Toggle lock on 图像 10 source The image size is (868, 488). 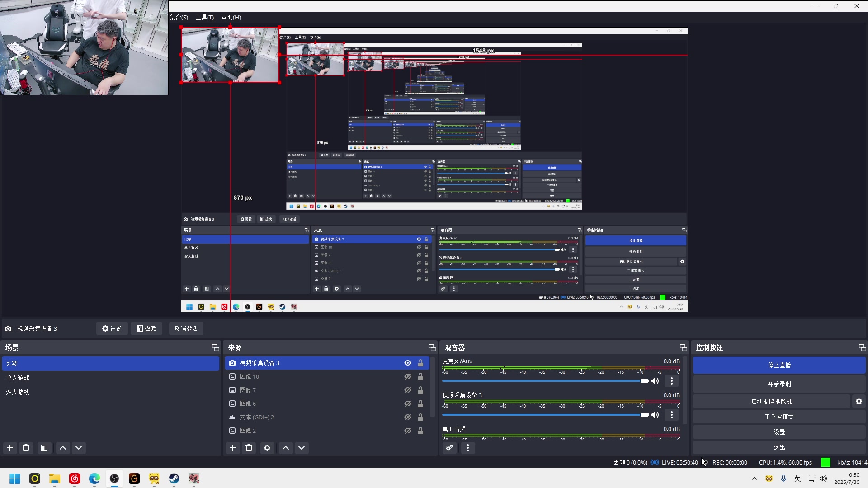coord(420,376)
